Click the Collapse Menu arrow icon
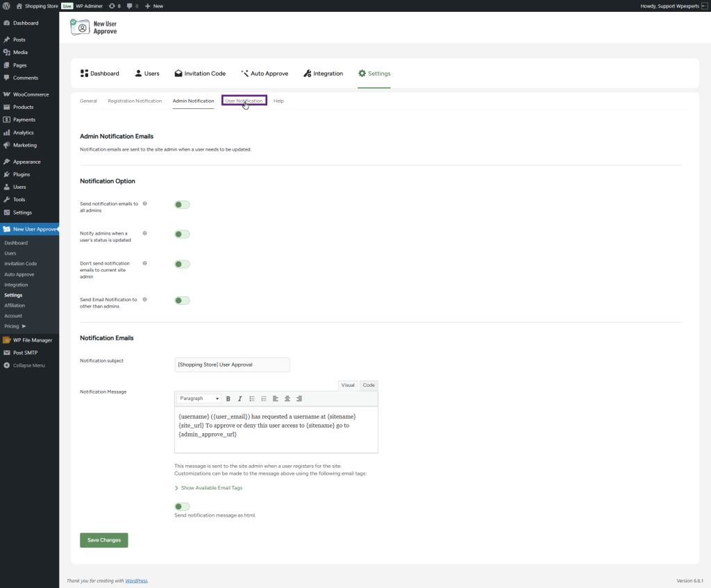 7,365
